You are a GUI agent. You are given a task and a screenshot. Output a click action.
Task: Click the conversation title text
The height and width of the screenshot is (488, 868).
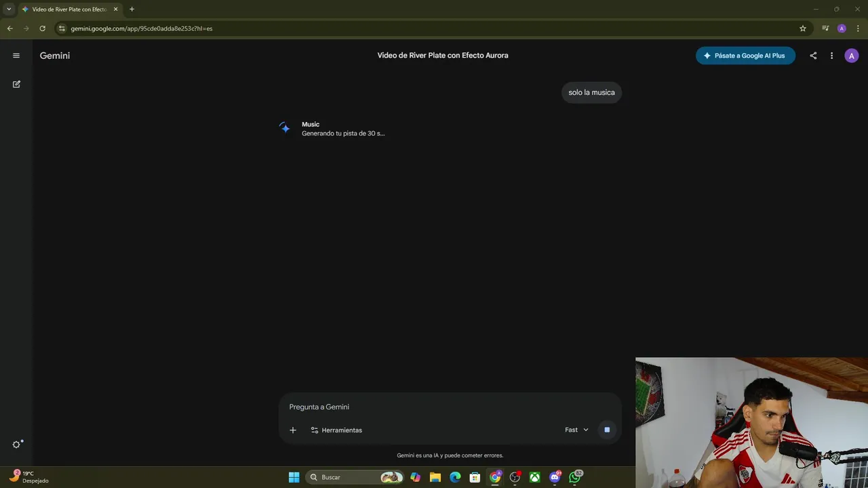coord(443,56)
